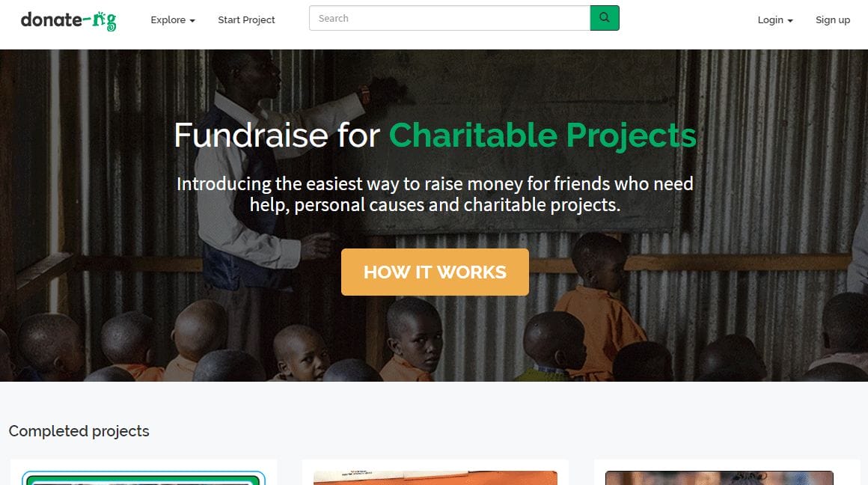Click the caret arrow beside Explore
This screenshot has height=485, width=868.
point(192,21)
